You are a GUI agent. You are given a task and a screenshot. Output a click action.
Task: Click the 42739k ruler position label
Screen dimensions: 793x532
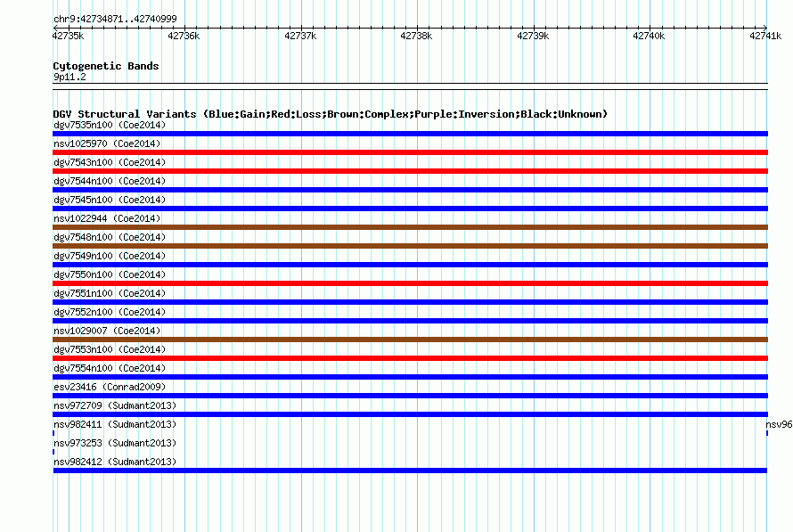tap(533, 36)
